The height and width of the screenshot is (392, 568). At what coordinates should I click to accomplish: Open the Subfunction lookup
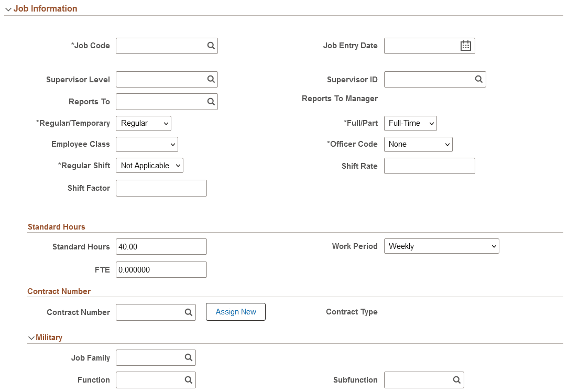coord(457,379)
